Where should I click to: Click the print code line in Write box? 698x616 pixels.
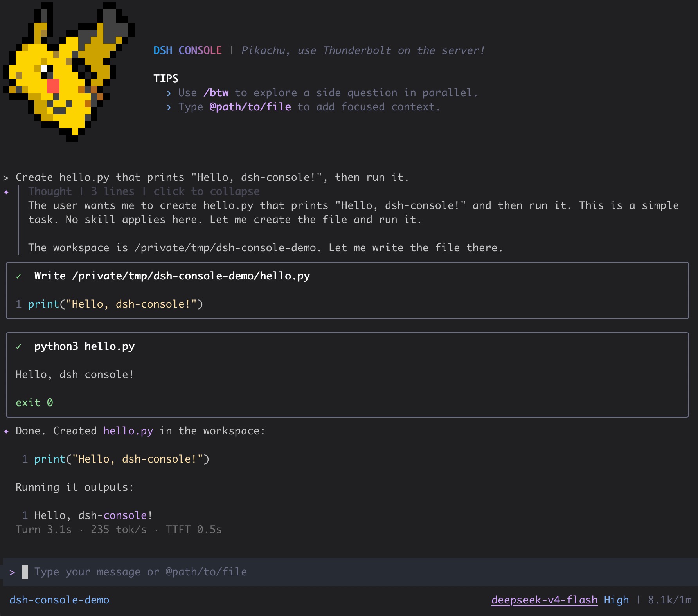pyautogui.click(x=115, y=304)
